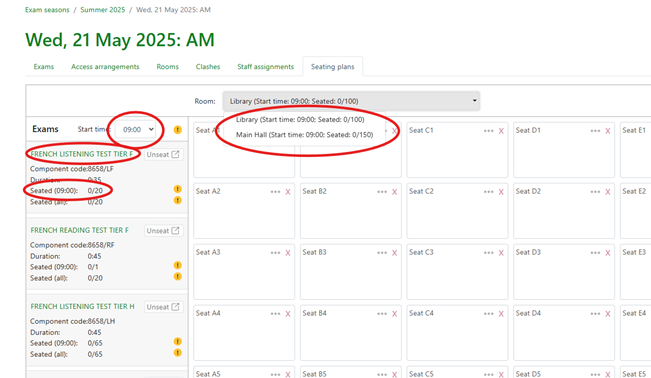Open the Room dropdown selector
This screenshot has width=651, height=378.
(x=351, y=101)
